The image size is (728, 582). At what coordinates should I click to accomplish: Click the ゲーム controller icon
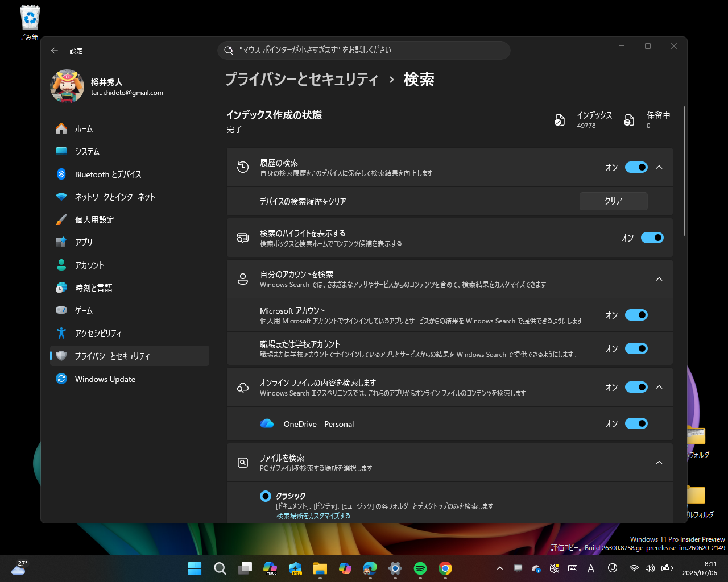pyautogui.click(x=61, y=310)
